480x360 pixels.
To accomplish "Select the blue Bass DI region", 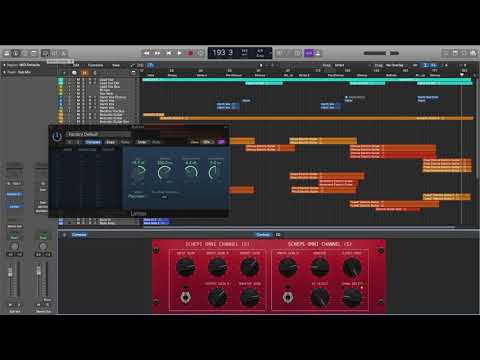I will [156, 221].
